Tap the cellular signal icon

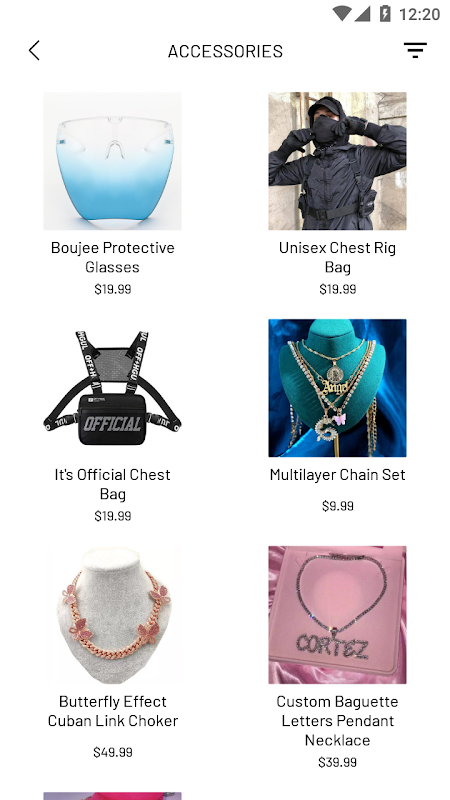[x=362, y=14]
